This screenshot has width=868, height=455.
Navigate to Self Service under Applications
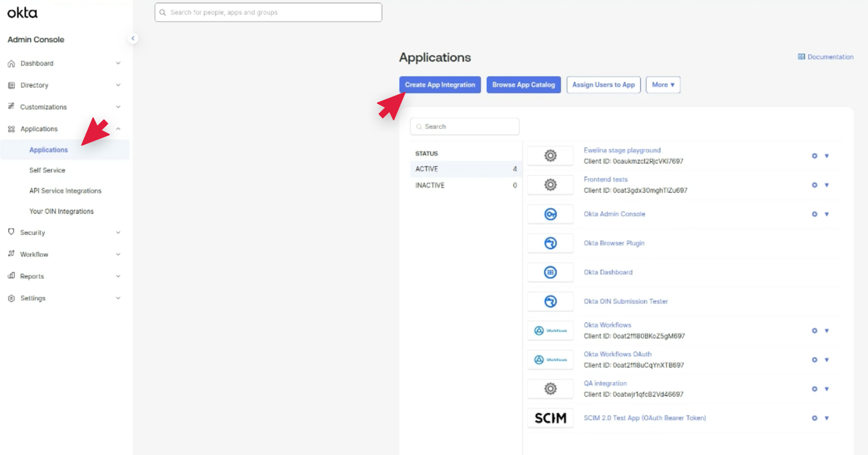coord(47,170)
